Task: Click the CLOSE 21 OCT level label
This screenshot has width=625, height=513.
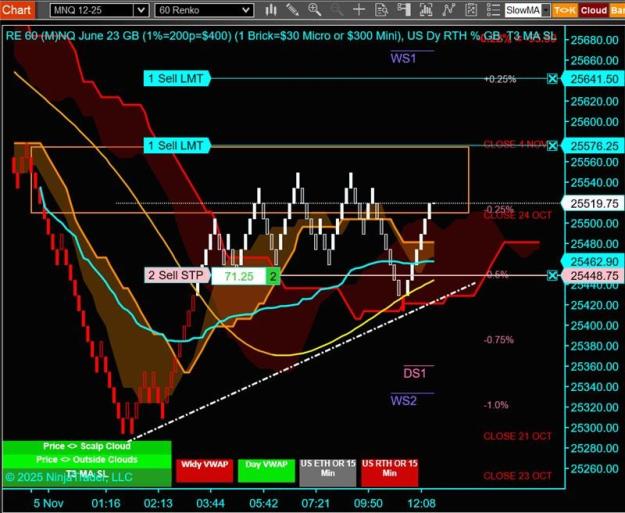Action: coord(517,436)
